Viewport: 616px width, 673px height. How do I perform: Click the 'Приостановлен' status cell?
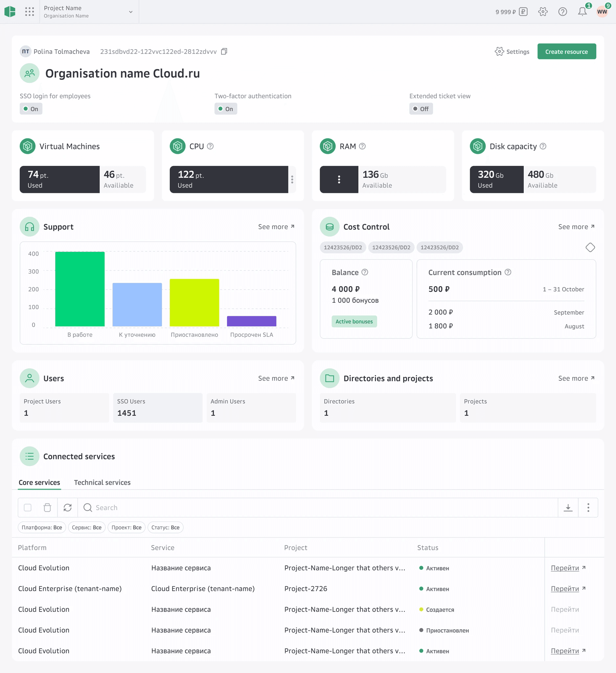point(444,630)
